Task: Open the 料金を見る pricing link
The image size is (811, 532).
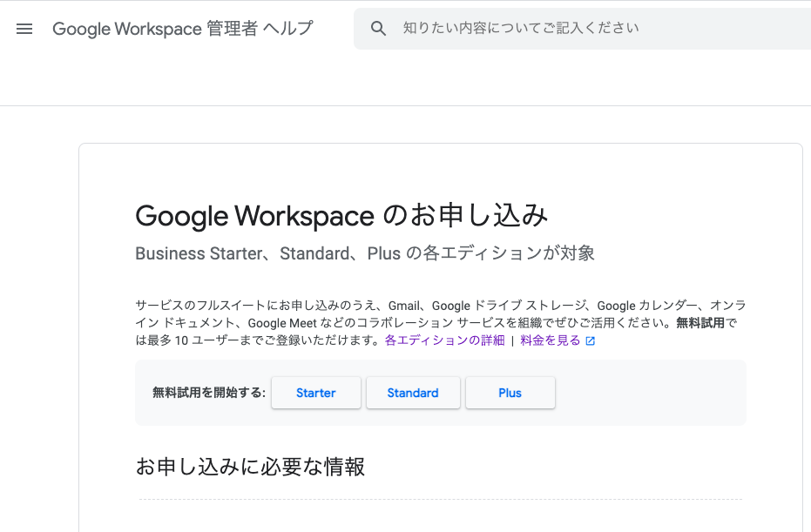Action: pyautogui.click(x=551, y=340)
